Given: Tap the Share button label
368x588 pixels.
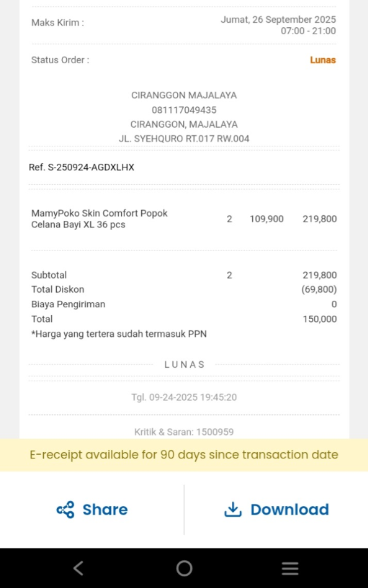Looking at the screenshot, I should [x=105, y=510].
